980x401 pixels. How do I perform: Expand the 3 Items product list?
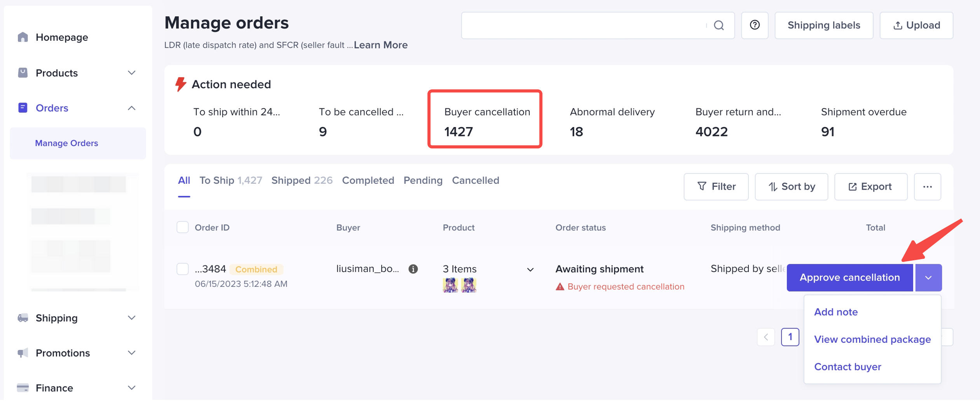click(x=530, y=269)
